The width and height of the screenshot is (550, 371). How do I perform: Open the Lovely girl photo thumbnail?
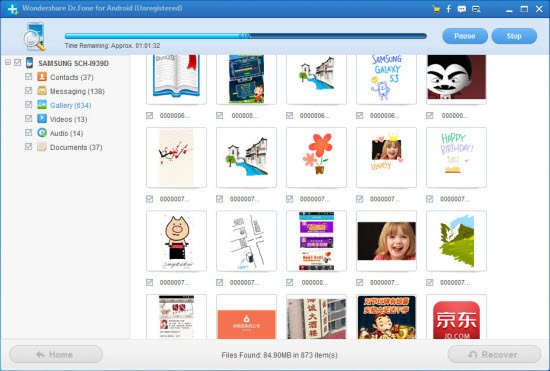(x=386, y=157)
